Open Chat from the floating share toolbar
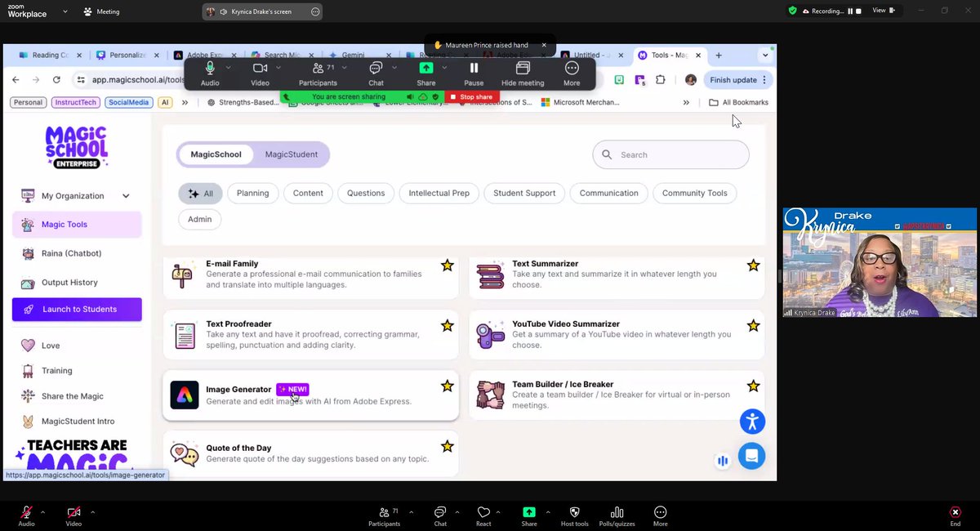Image resolution: width=980 pixels, height=531 pixels. click(376, 72)
